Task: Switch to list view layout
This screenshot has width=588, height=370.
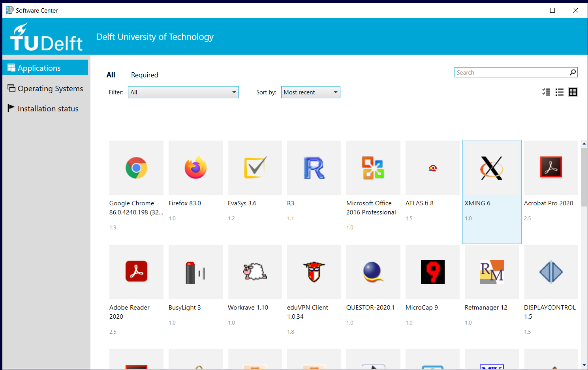Action: coord(560,92)
